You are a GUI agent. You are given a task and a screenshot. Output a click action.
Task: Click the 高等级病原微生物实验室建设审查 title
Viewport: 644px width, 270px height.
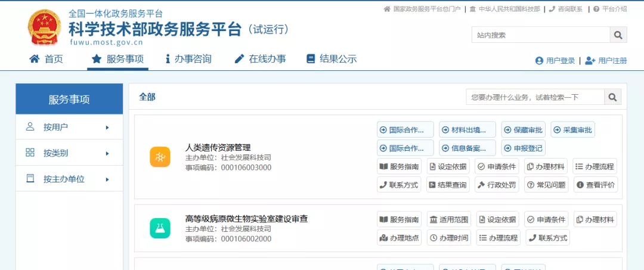pos(246,219)
